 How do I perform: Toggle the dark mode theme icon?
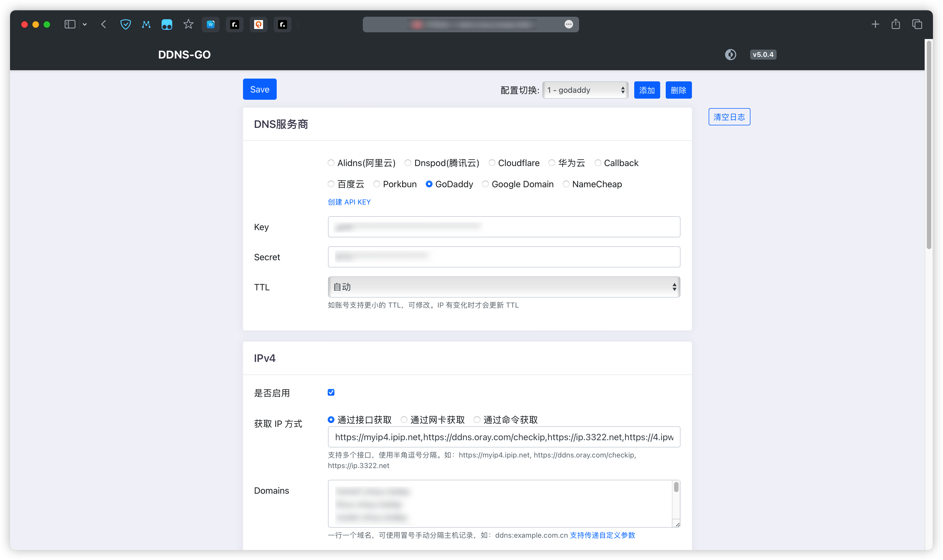click(730, 55)
